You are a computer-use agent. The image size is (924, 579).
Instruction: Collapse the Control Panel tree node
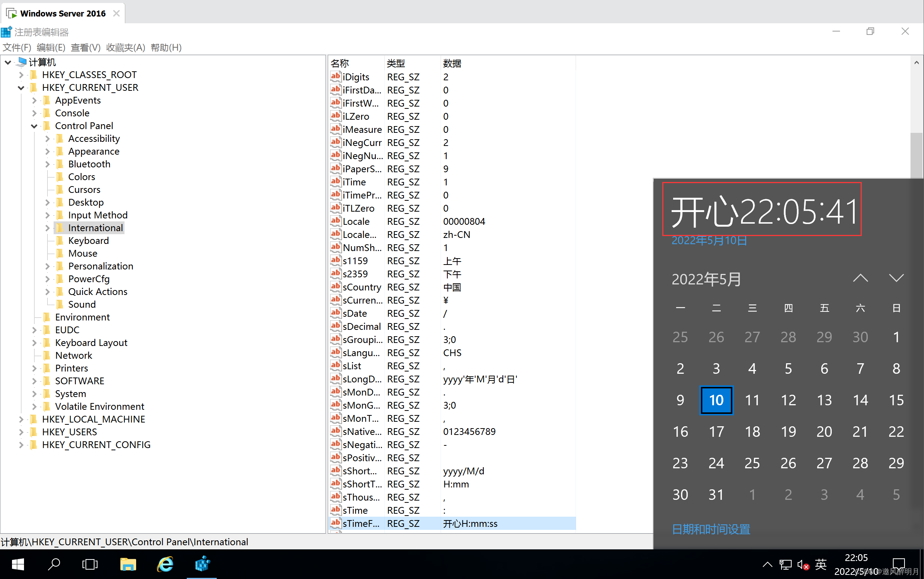pyautogui.click(x=34, y=126)
